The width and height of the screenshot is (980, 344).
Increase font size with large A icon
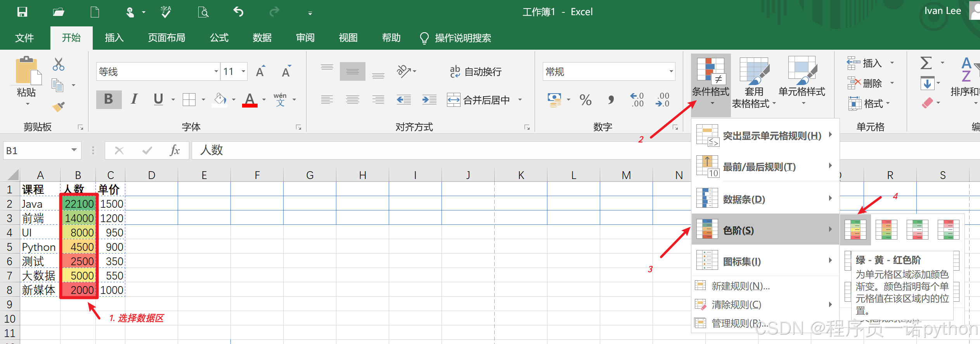[261, 71]
